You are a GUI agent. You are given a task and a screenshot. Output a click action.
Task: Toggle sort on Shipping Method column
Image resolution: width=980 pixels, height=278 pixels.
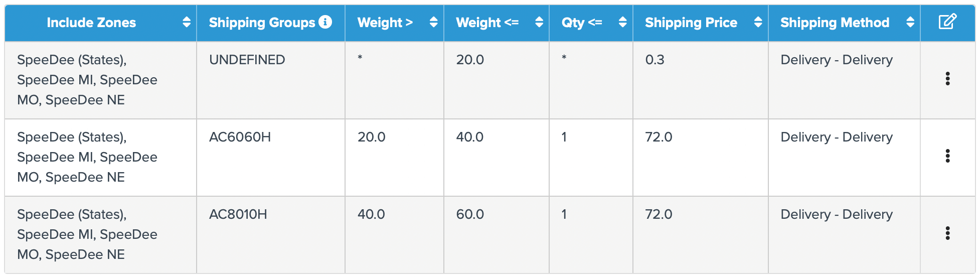(910, 22)
